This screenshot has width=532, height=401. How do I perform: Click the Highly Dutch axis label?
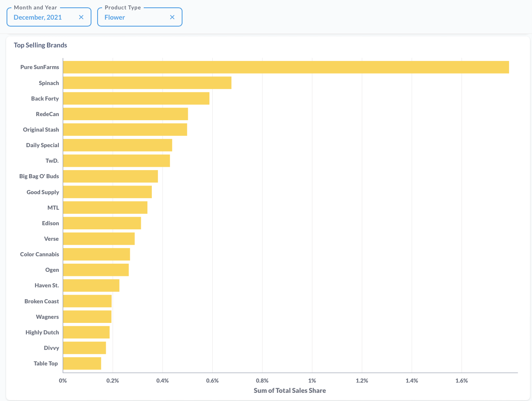pyautogui.click(x=42, y=332)
